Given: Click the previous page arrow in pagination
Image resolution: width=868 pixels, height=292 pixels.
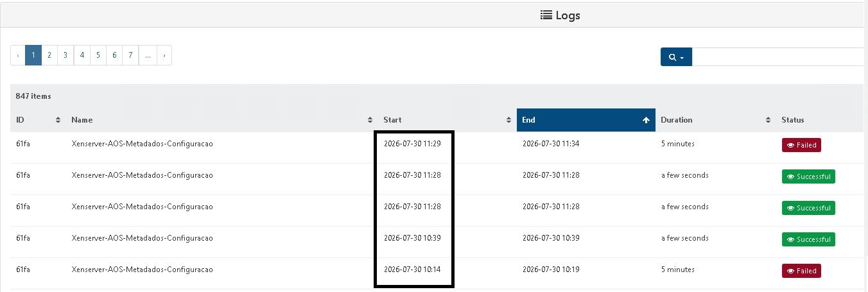Looking at the screenshot, I should click(18, 55).
